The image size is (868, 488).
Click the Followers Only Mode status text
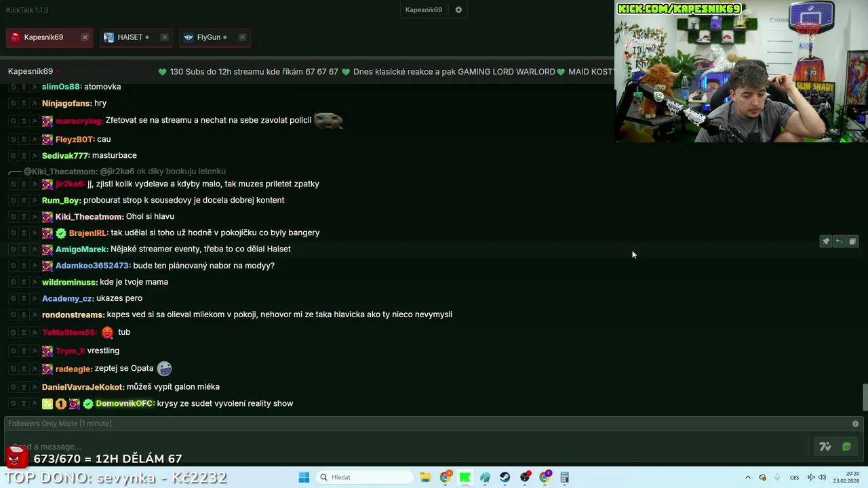[60, 424]
